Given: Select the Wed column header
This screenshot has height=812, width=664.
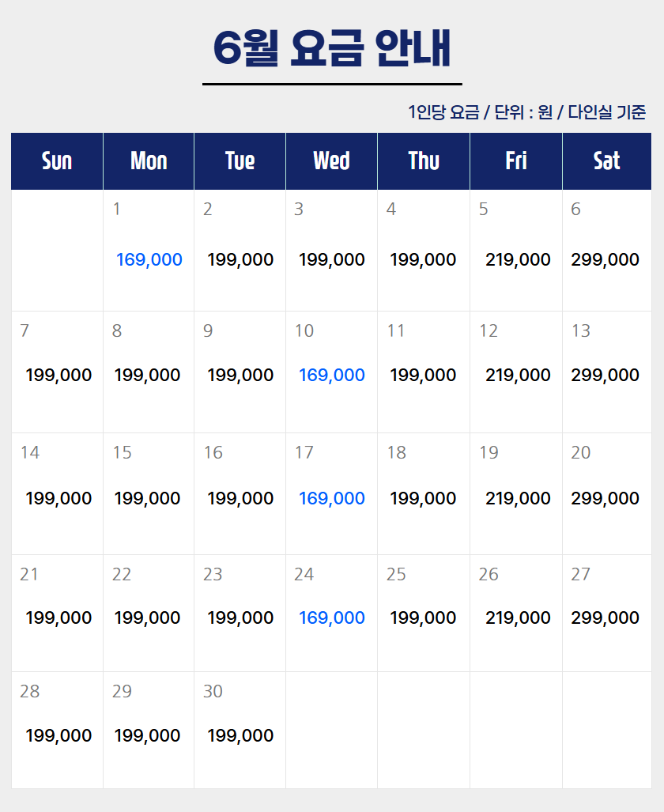Looking at the screenshot, I should (331, 161).
